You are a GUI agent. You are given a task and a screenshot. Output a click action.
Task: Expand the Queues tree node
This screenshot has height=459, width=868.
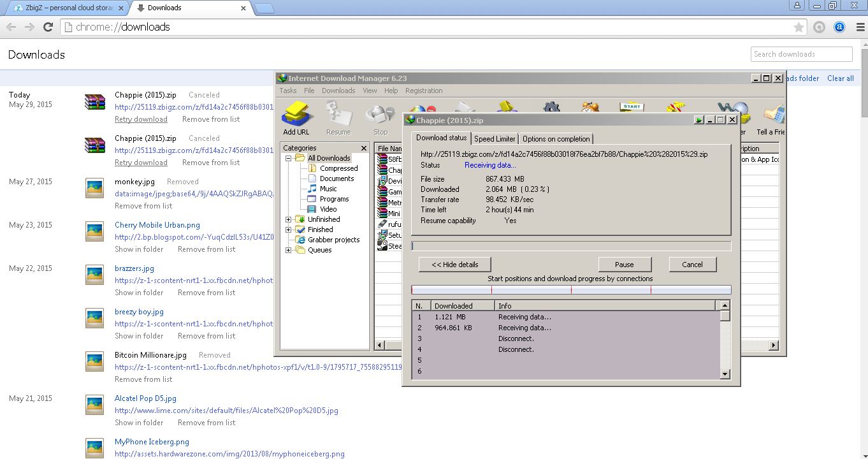pos(289,250)
